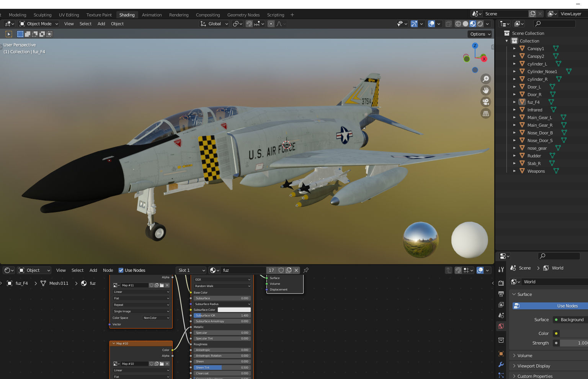
Task: Switch to the Geometry Nodes workspace tab
Action: 243,15
